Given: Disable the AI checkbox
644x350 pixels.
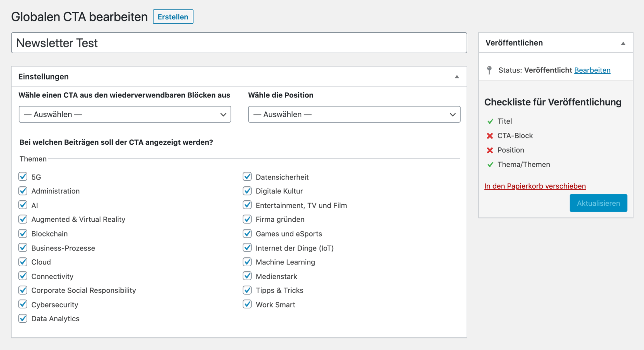Looking at the screenshot, I should tap(23, 205).
